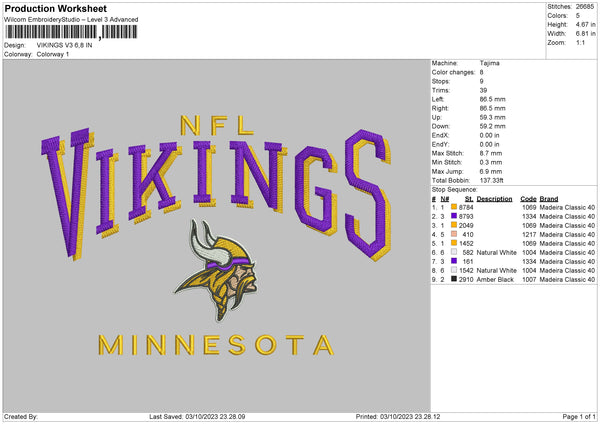Viewport: 600px width, 424px height.
Task: Click the 'Production Worksheet' title
Action: (x=55, y=8)
